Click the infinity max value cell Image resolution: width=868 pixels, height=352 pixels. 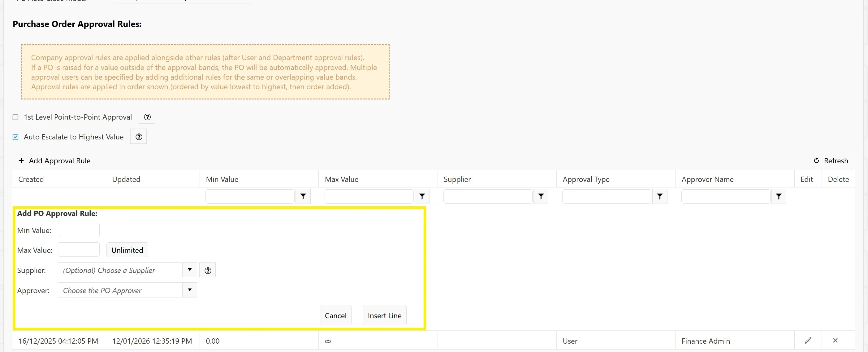378,341
